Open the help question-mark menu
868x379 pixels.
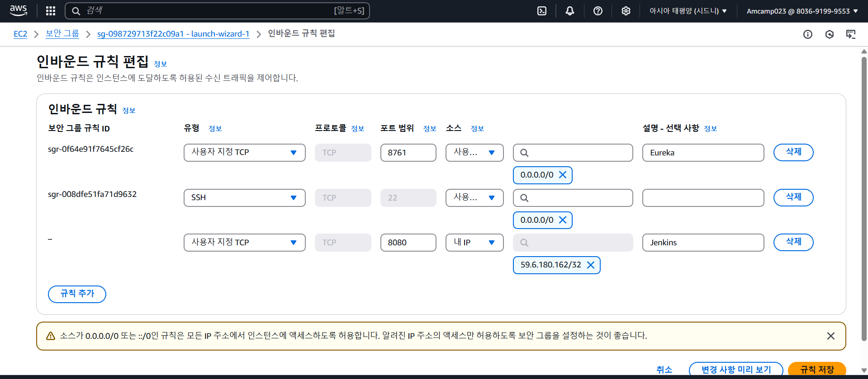pos(598,11)
